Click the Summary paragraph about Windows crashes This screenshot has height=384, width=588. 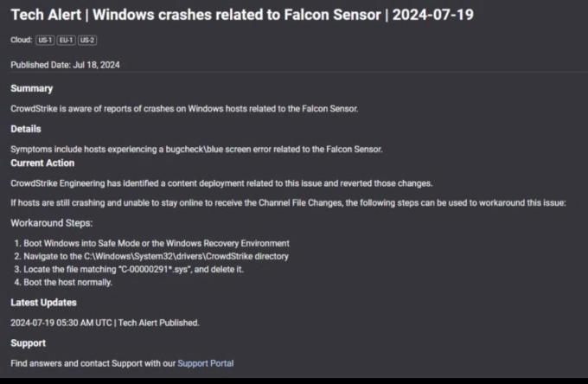click(x=184, y=108)
